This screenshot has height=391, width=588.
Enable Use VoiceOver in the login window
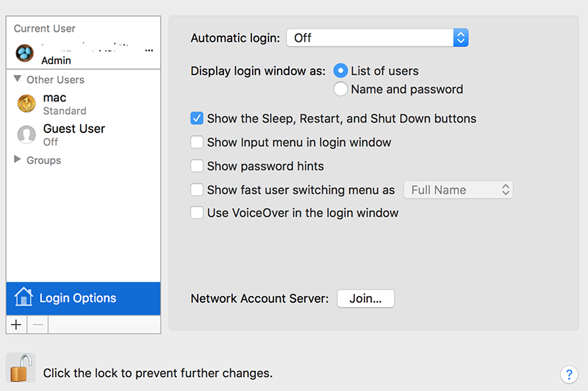pos(197,212)
